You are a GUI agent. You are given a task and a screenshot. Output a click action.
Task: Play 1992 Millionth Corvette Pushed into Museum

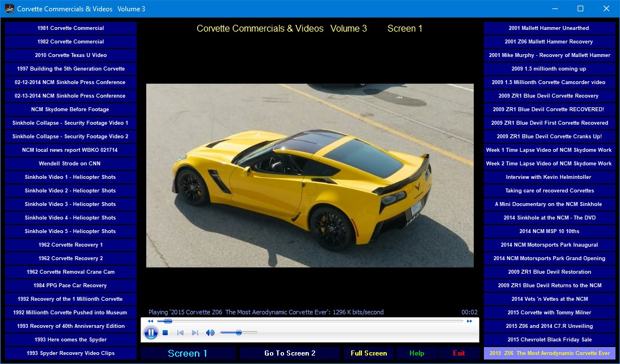coord(71,312)
